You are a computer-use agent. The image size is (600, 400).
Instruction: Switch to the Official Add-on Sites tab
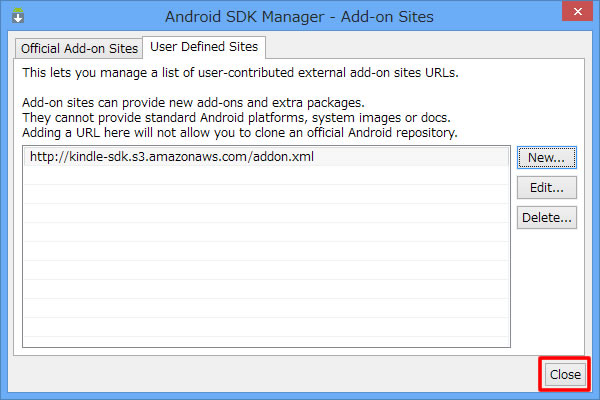coord(79,49)
